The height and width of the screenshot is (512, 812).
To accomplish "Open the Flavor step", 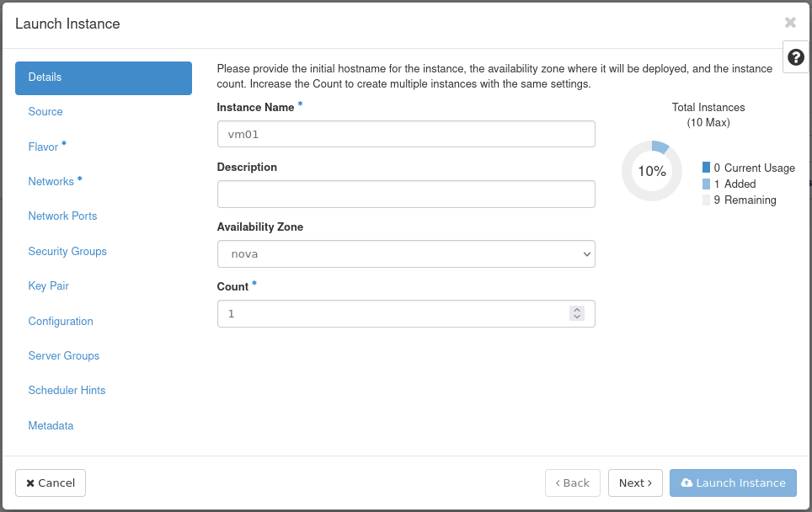I will pyautogui.click(x=44, y=147).
